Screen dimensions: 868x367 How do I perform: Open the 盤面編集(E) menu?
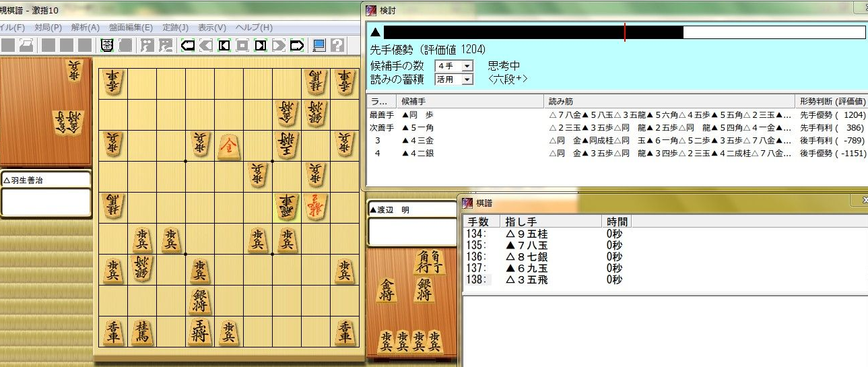(x=131, y=28)
